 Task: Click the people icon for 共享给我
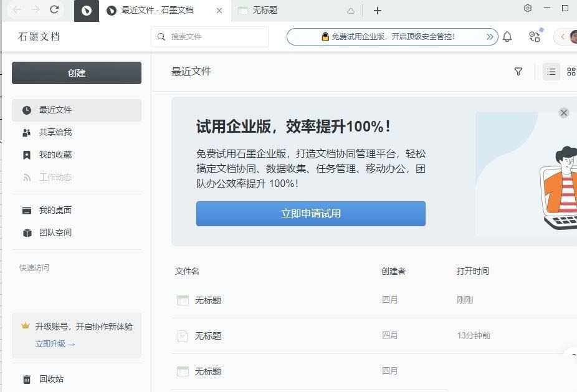(27, 133)
